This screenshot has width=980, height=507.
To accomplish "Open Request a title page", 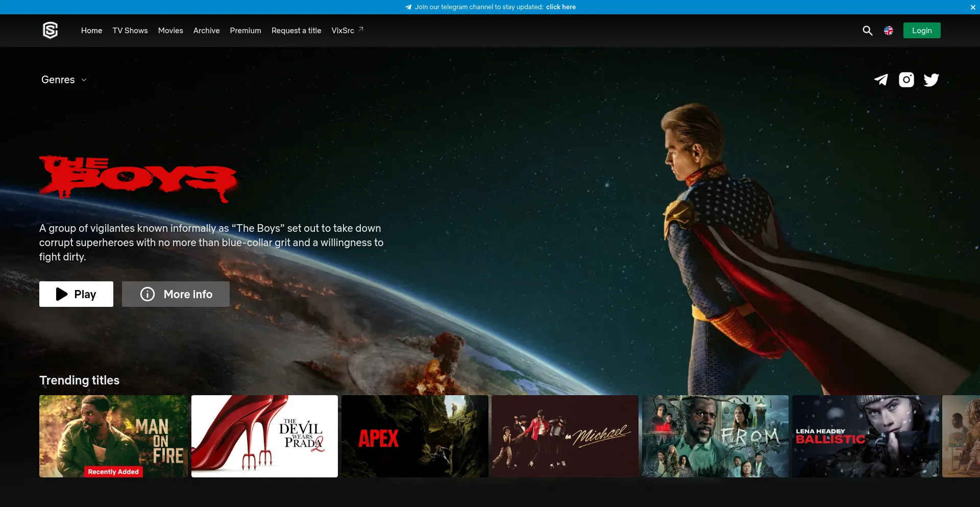I will 297,31.
